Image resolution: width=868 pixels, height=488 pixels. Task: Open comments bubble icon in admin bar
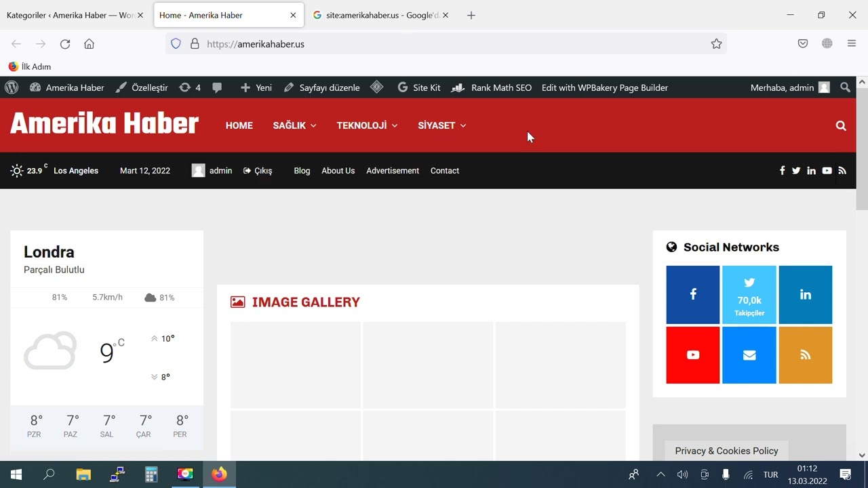(x=217, y=87)
